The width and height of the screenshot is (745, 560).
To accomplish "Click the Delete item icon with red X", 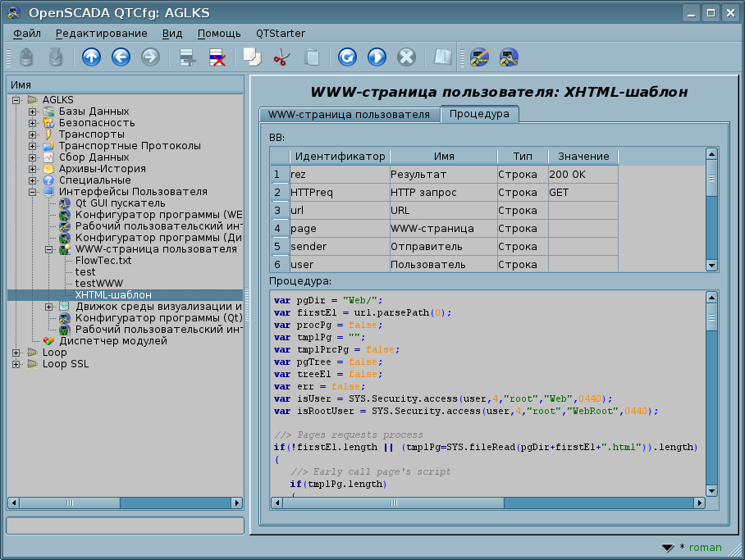I will click(217, 57).
